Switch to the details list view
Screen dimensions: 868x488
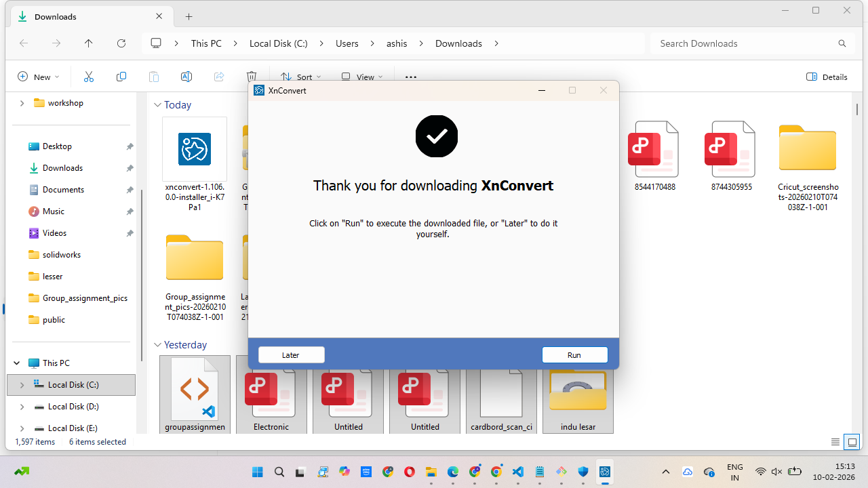(835, 442)
